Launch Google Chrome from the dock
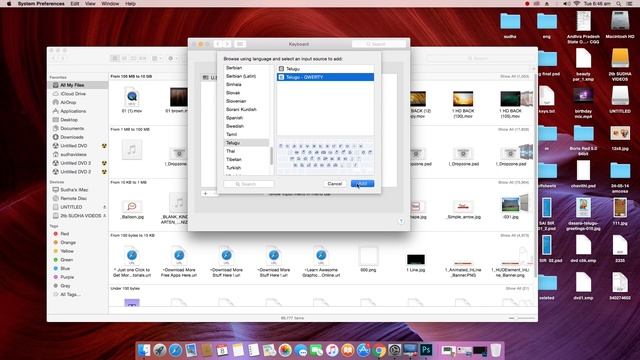 pyautogui.click(x=379, y=350)
